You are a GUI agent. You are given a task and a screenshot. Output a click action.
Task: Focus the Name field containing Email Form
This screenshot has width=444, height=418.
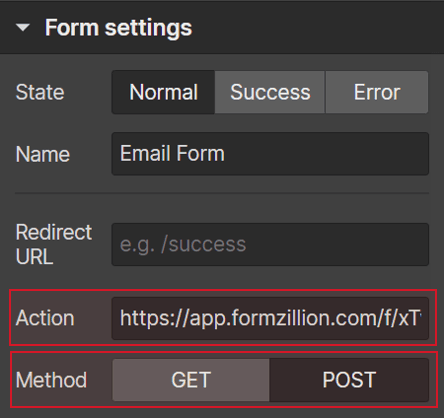(x=270, y=154)
